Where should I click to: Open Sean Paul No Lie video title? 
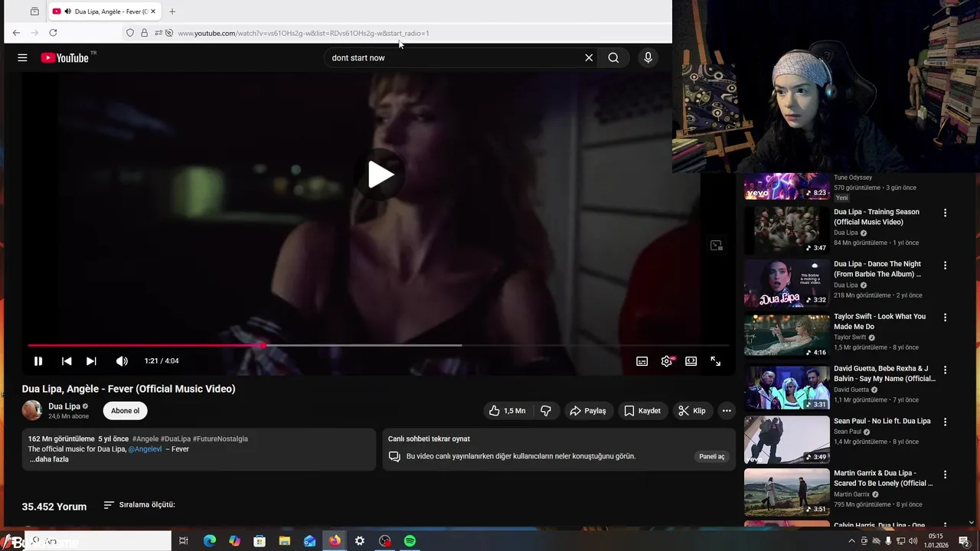point(882,421)
